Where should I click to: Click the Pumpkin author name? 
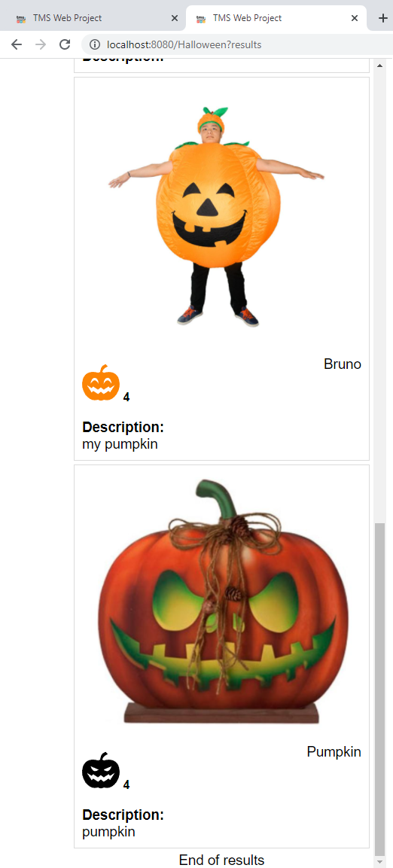pos(334,752)
